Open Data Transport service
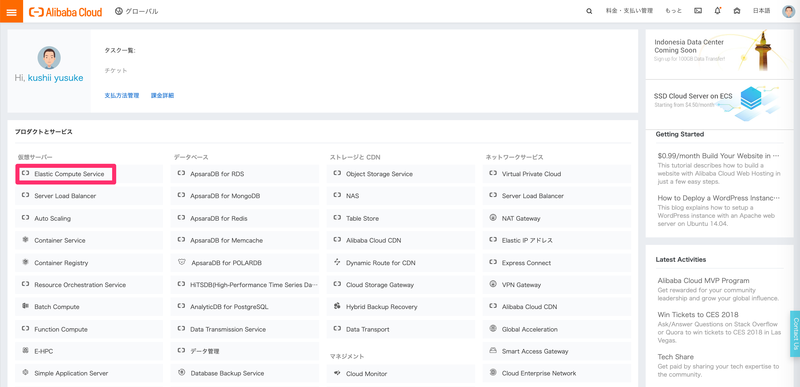 coord(401,329)
